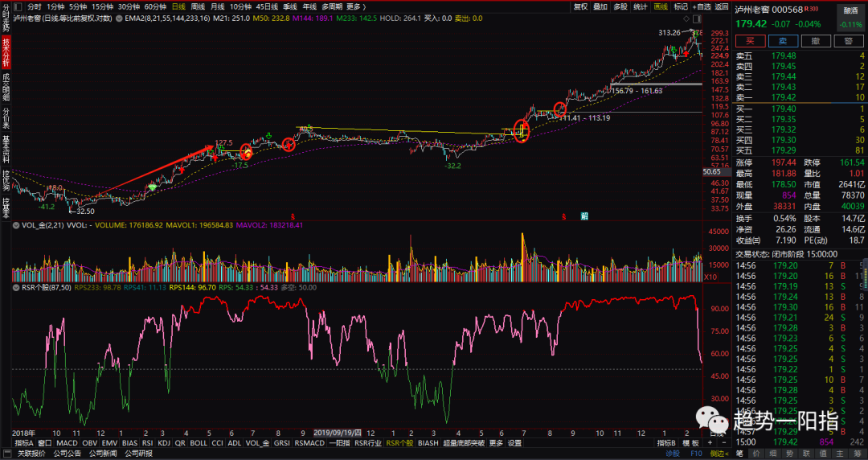Click the 警 alert button
868x460 pixels.
(x=848, y=41)
